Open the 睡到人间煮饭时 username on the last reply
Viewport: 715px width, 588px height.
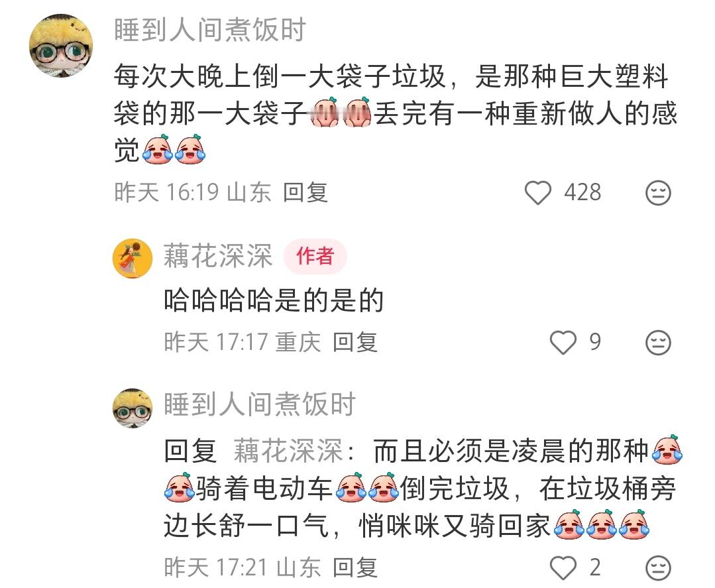(260, 404)
